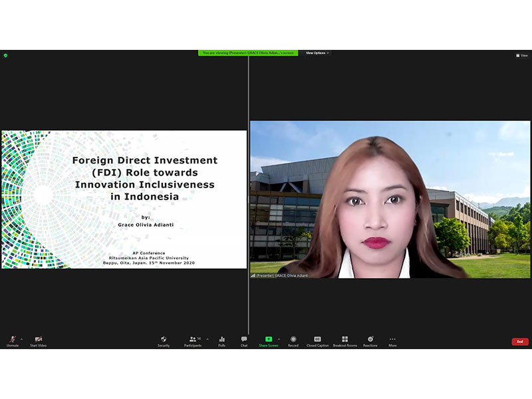Expand audio options arrow beside Unmute
This screenshot has width=532, height=399.
21,338
